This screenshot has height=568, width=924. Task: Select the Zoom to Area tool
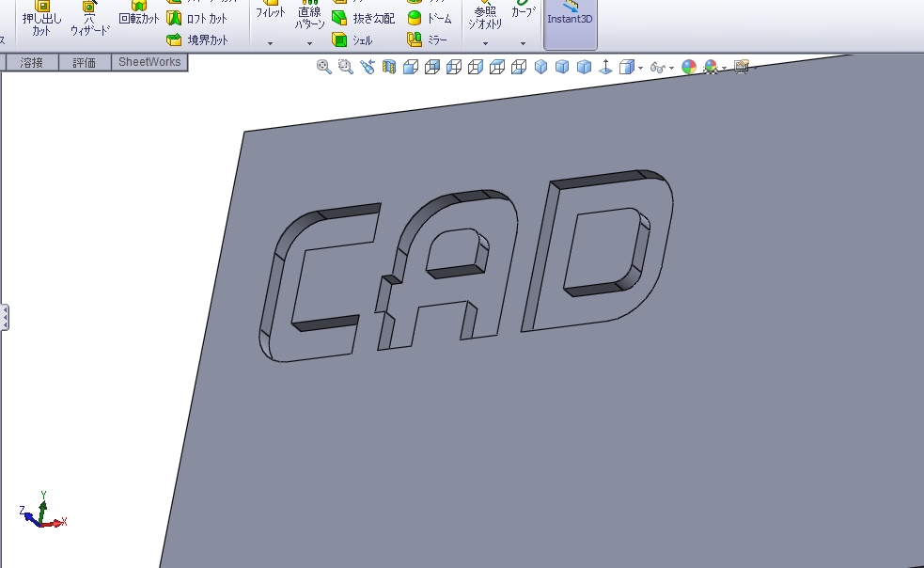[x=345, y=67]
